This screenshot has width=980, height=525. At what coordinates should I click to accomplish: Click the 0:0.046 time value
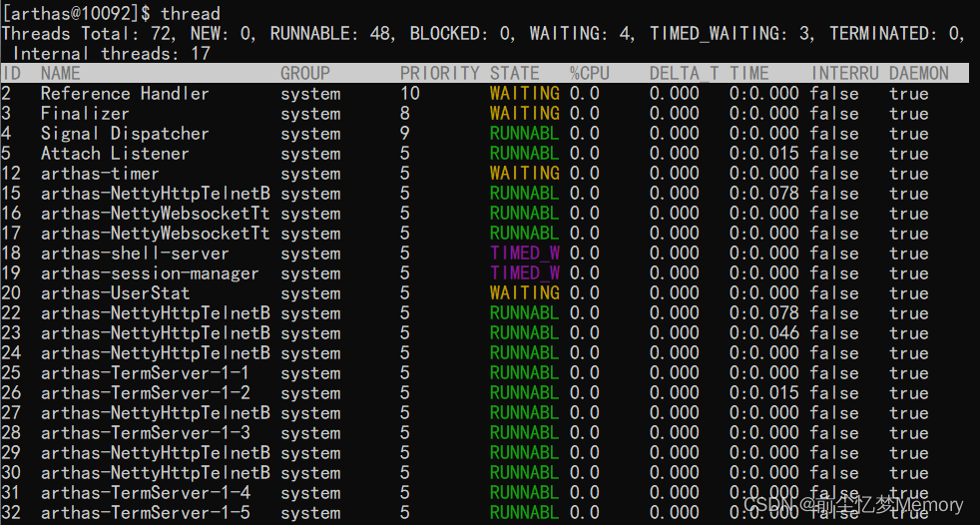764,333
